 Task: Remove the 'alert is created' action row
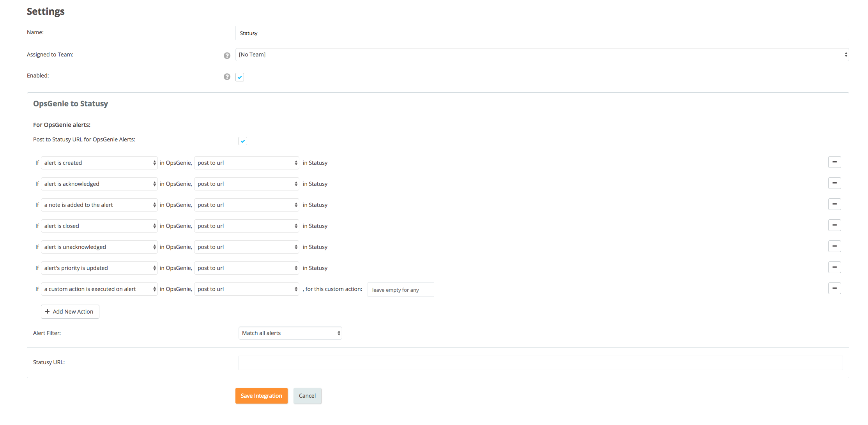834,162
